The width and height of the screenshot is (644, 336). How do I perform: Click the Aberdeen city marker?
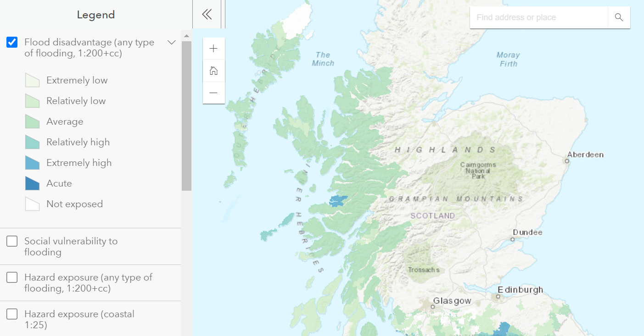(567, 161)
